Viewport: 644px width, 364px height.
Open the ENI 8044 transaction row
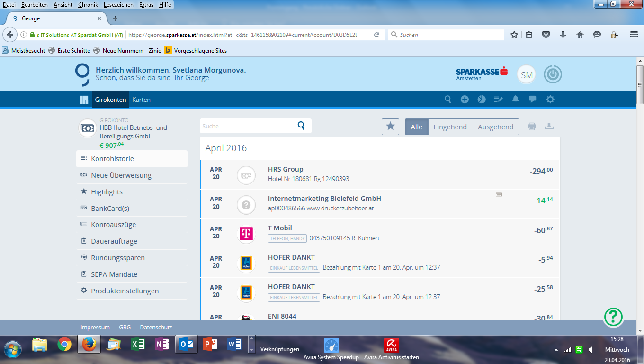point(380,314)
